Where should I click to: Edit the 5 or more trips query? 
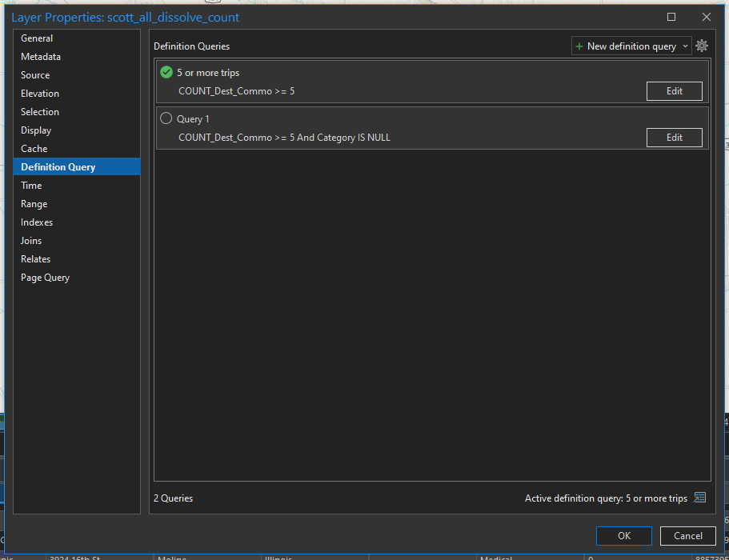click(674, 90)
